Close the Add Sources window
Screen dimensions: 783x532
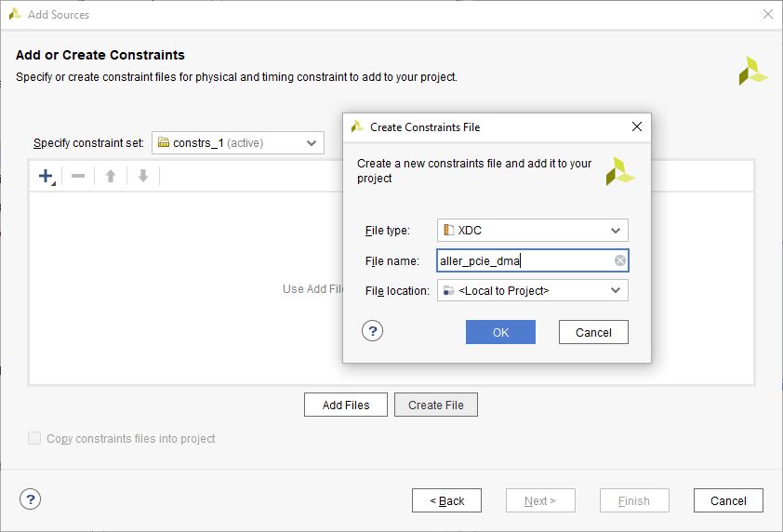click(767, 14)
